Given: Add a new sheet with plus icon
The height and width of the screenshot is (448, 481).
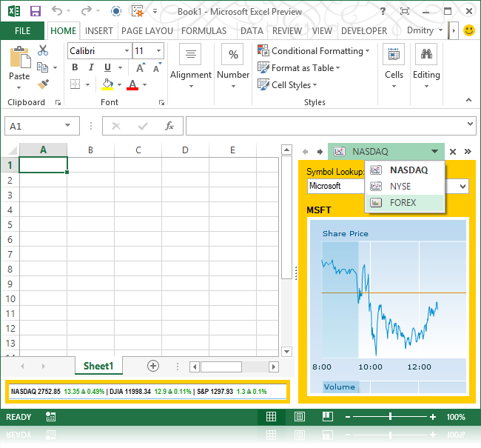Looking at the screenshot, I should point(153,366).
